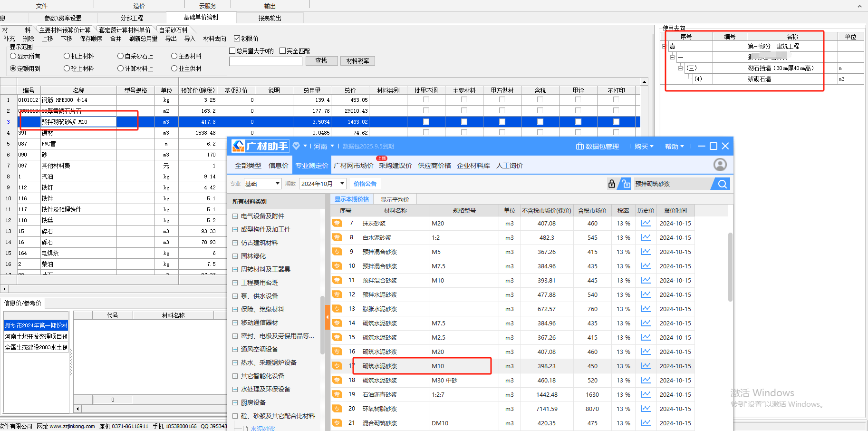Open price history chart for 白水泥砂浆

(x=646, y=237)
